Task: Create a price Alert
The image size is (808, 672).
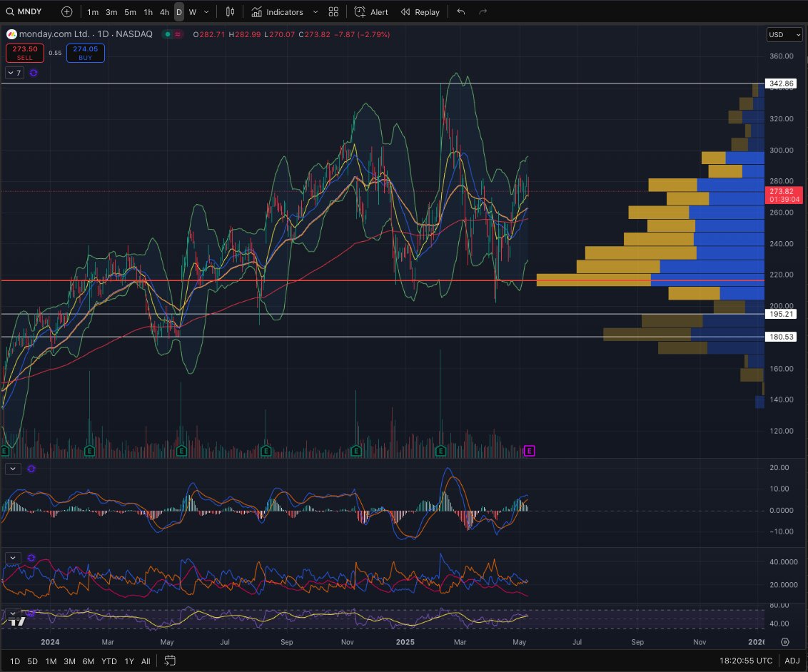Action: click(x=371, y=12)
